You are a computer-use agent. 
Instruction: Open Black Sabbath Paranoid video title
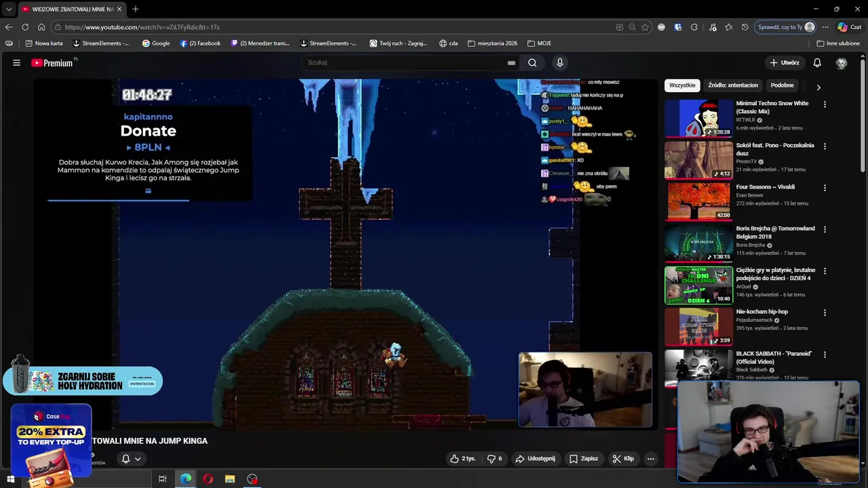[x=774, y=357]
